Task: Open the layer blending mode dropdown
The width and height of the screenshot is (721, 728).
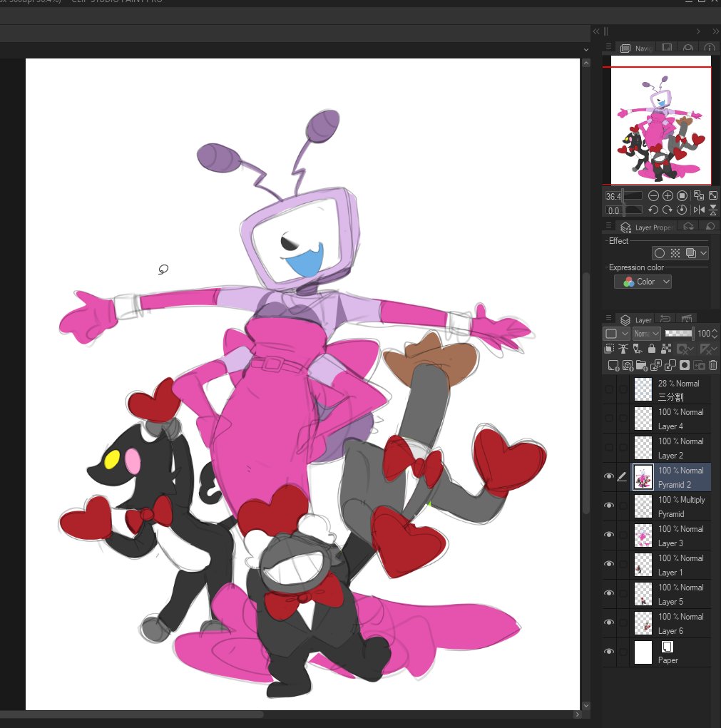Action: (646, 334)
